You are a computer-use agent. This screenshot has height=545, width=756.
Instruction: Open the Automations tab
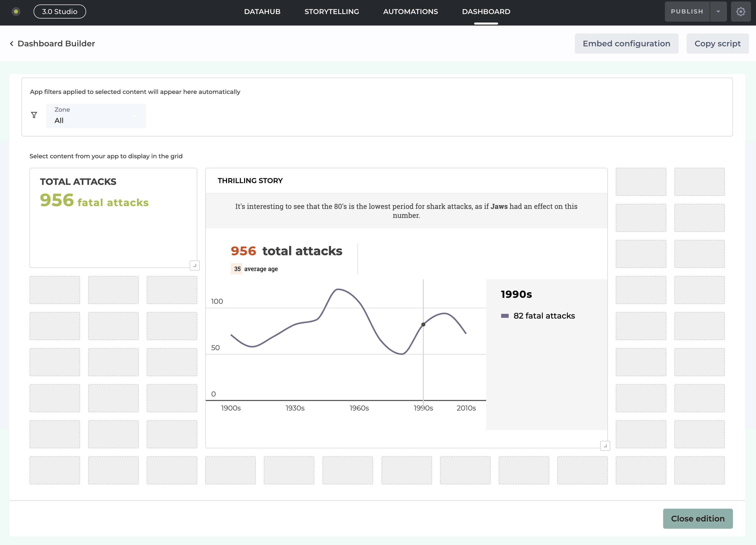[x=410, y=12]
